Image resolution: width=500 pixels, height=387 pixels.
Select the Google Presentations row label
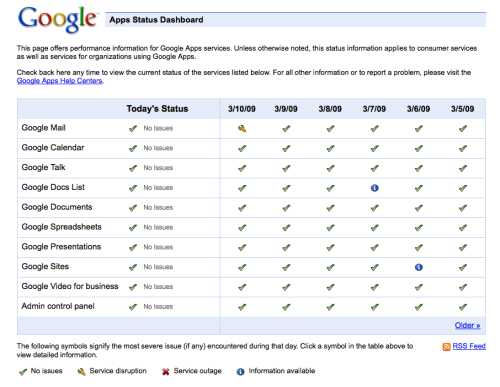coord(61,247)
